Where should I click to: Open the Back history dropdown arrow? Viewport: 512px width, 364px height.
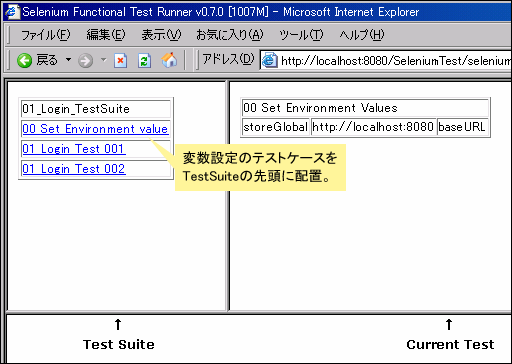coord(68,60)
